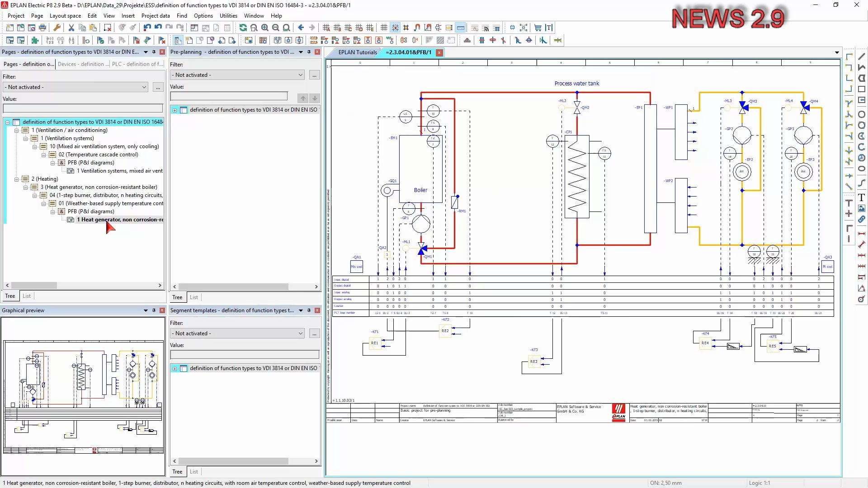Click the Print icon in toolbar
Viewport: 868px width, 488px height.
pos(42,28)
